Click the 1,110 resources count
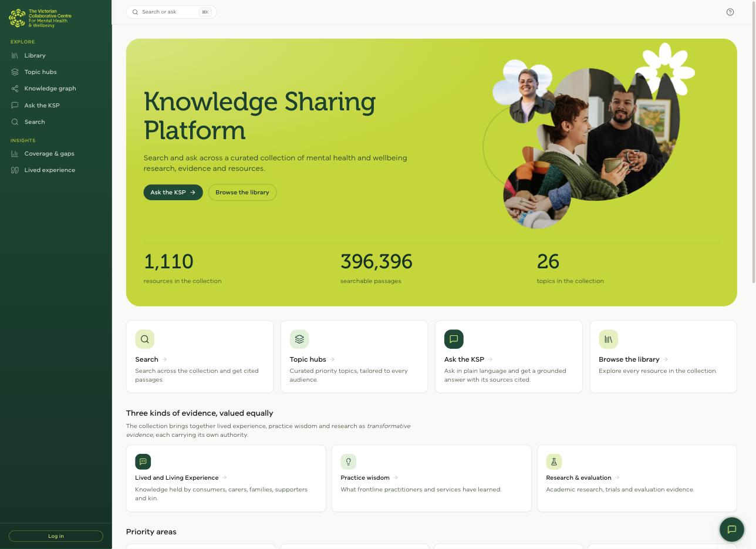Viewport: 756px width, 549px height. pos(168,261)
